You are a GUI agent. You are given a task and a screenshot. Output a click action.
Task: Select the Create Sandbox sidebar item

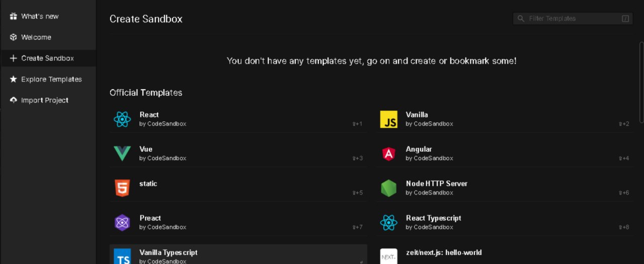coord(48,58)
